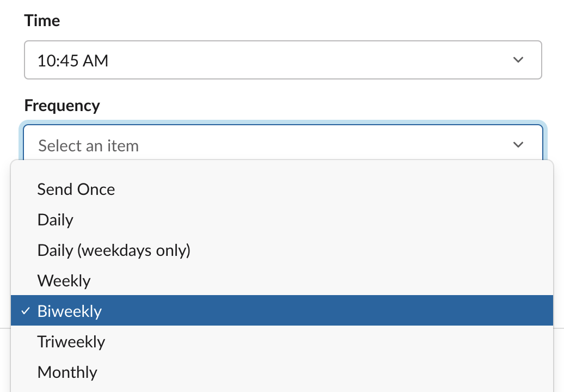Choose 'Daily' from the frequency list
The image size is (564, 392).
55,220
